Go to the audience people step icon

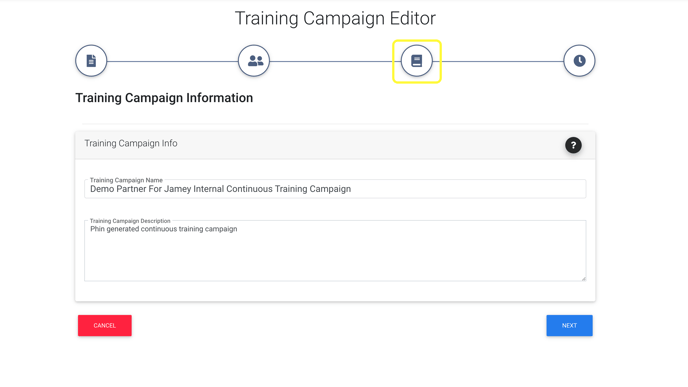[x=254, y=61]
